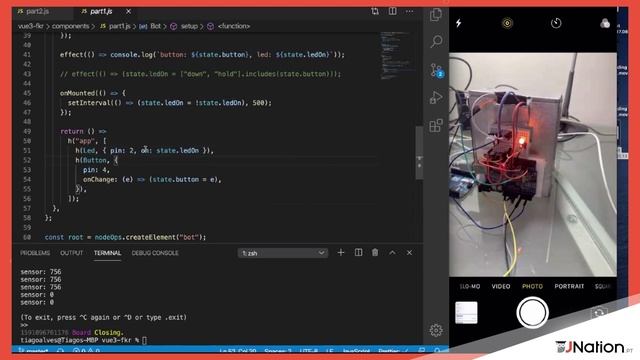Screen dimensions: 640x360
Task: Click the console.log effect line 41
Action: point(202,55)
